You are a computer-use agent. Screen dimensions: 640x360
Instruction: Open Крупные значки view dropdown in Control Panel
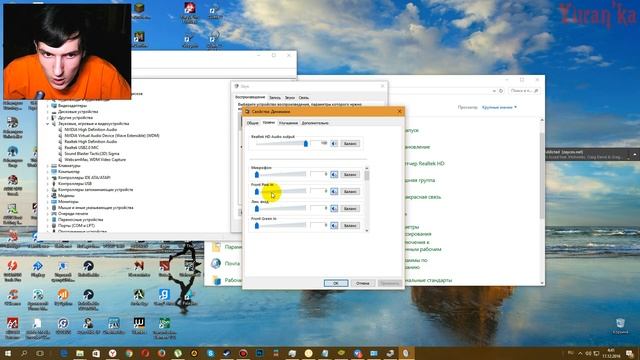499,107
